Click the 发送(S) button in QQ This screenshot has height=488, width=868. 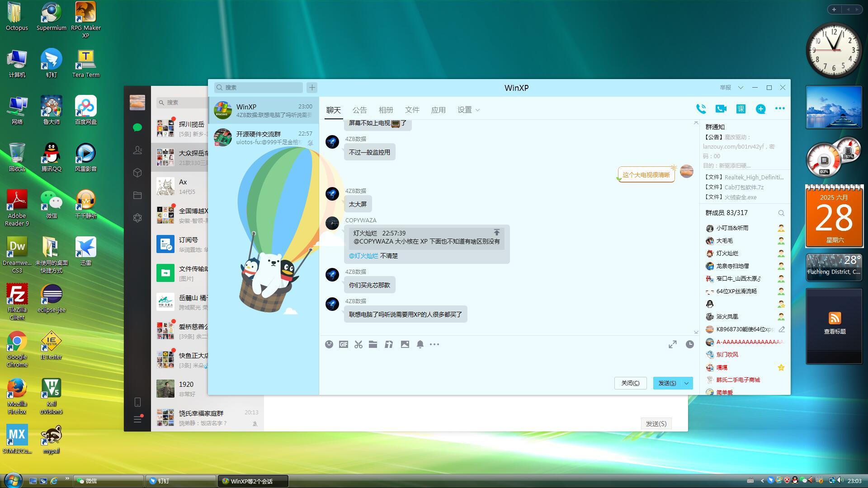click(667, 383)
